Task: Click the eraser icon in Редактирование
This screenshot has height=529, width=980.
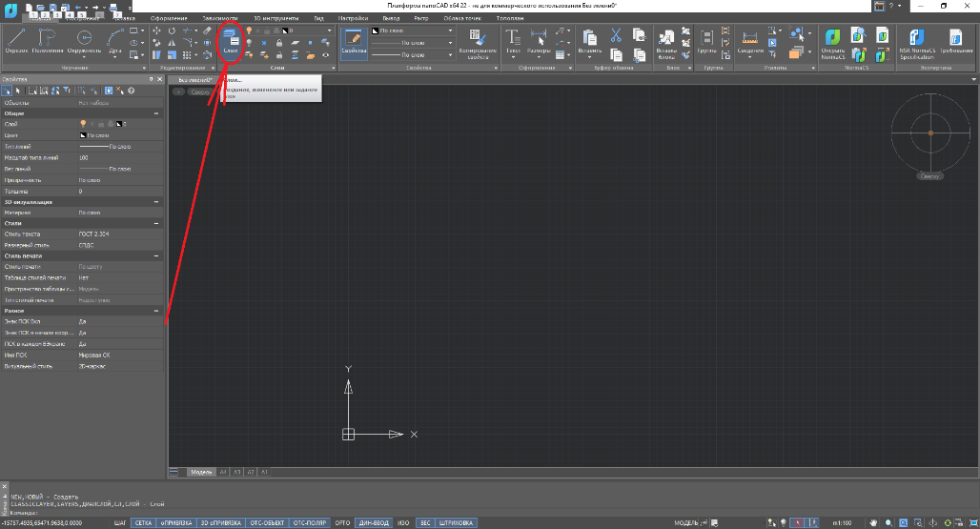Action: [x=208, y=31]
